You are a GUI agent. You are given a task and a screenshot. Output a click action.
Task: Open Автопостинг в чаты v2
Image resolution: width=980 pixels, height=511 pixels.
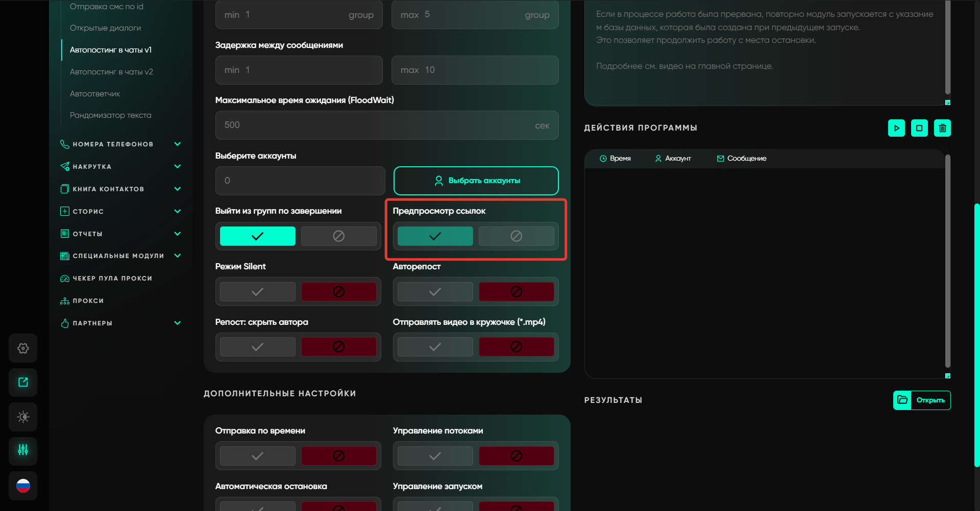(x=111, y=72)
